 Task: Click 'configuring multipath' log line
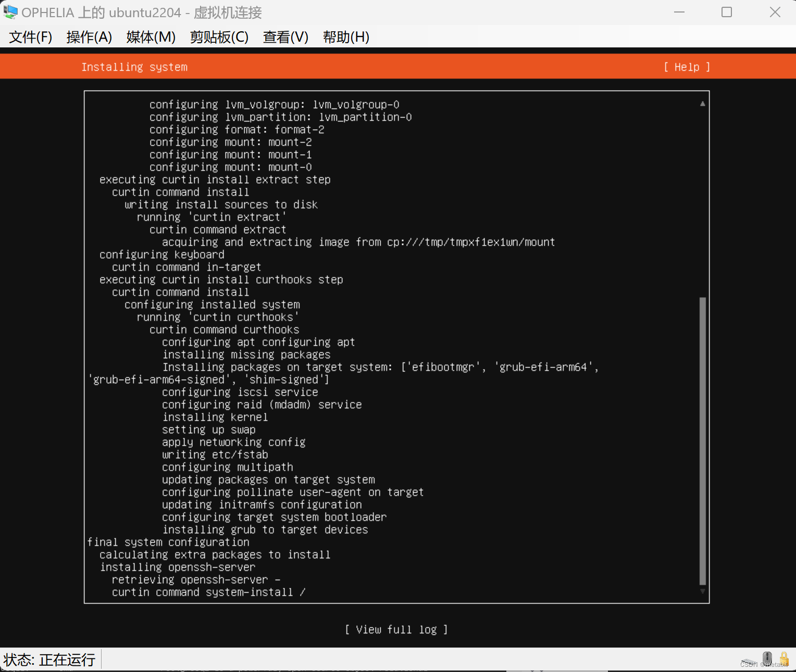[x=228, y=467]
